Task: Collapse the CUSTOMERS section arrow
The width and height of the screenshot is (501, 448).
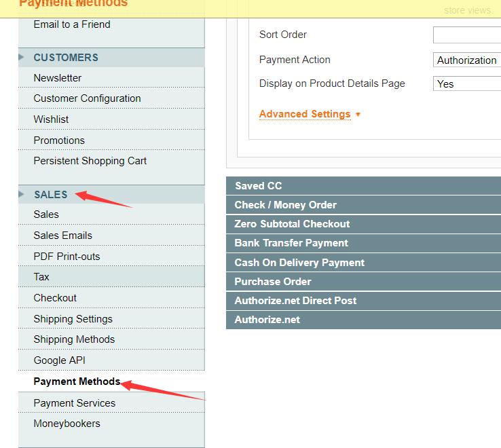Action: coord(22,57)
